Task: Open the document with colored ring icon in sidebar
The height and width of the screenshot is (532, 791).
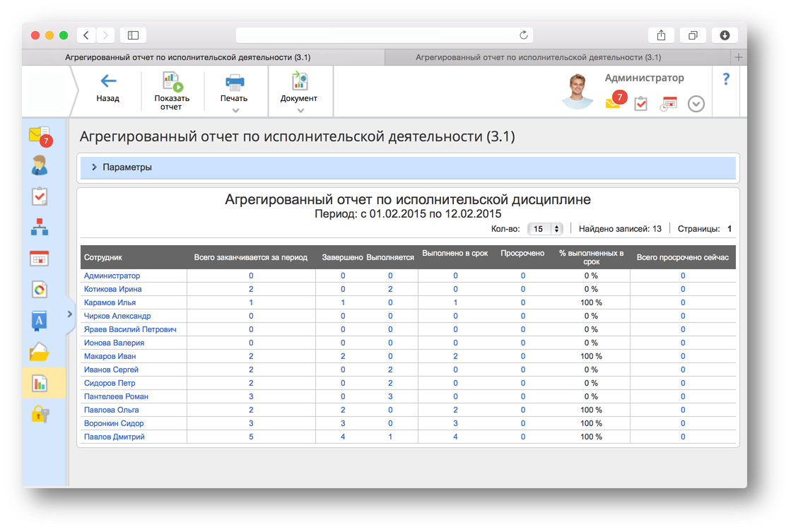Action: 40,290
